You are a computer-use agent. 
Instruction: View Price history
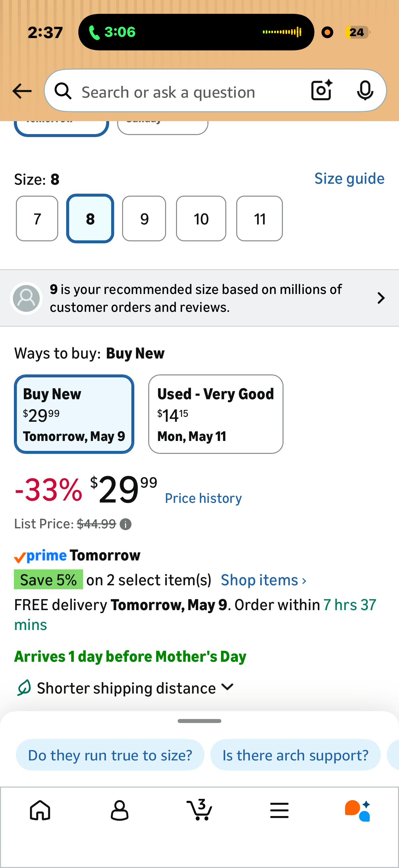[203, 498]
